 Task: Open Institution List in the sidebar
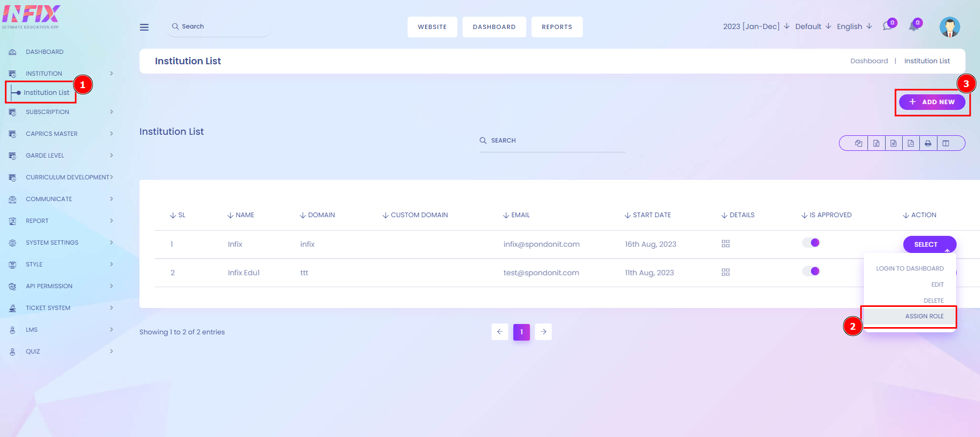click(46, 92)
